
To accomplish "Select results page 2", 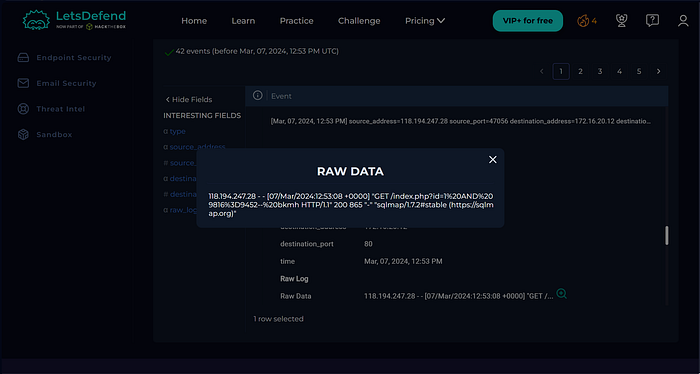I will 580,71.
